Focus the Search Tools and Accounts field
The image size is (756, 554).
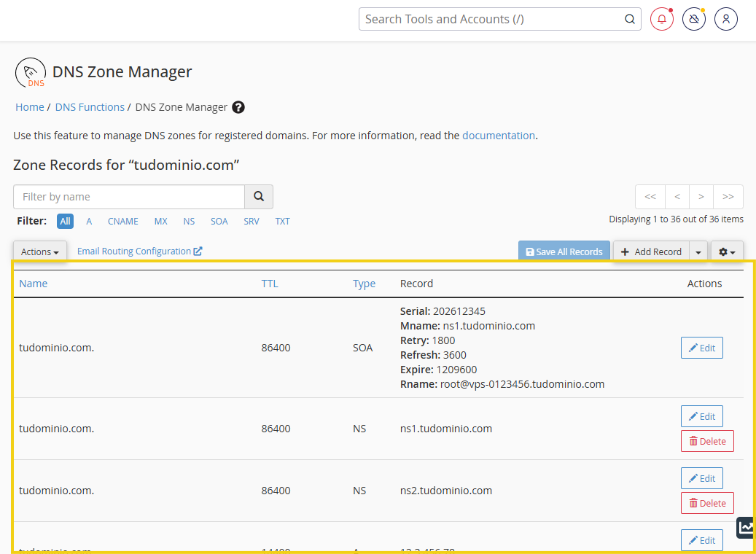[492, 19]
